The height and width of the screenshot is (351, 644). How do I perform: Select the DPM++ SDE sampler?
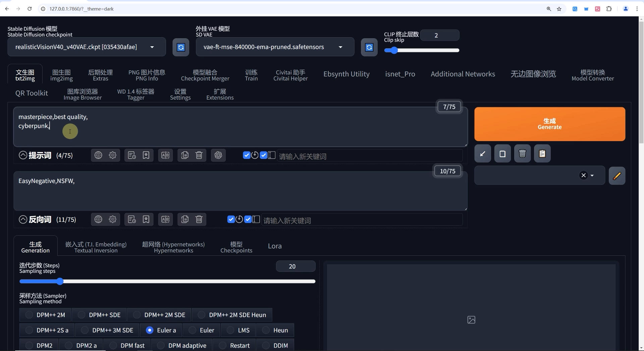(x=99, y=315)
